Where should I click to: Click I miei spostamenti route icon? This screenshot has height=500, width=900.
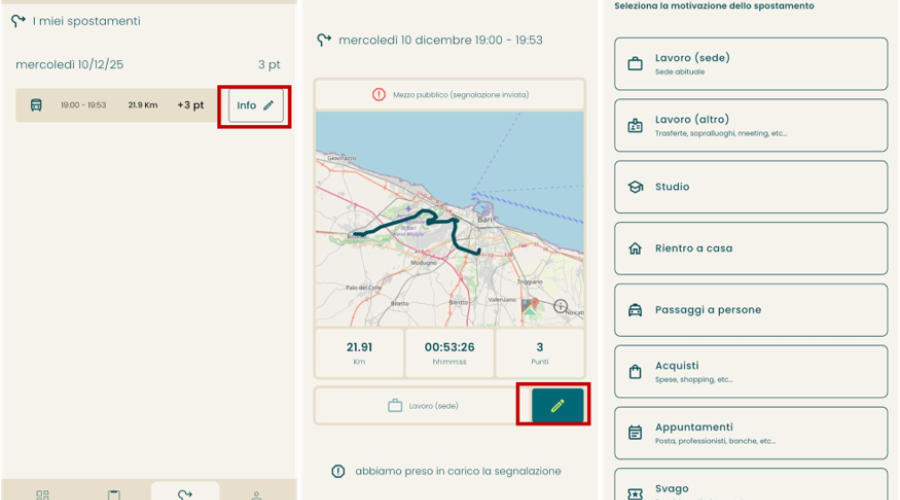coord(18,21)
